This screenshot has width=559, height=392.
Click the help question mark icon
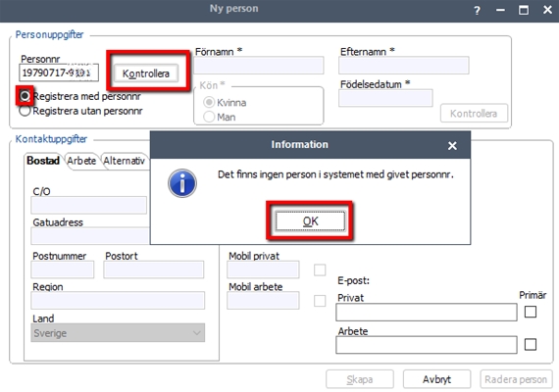(477, 11)
